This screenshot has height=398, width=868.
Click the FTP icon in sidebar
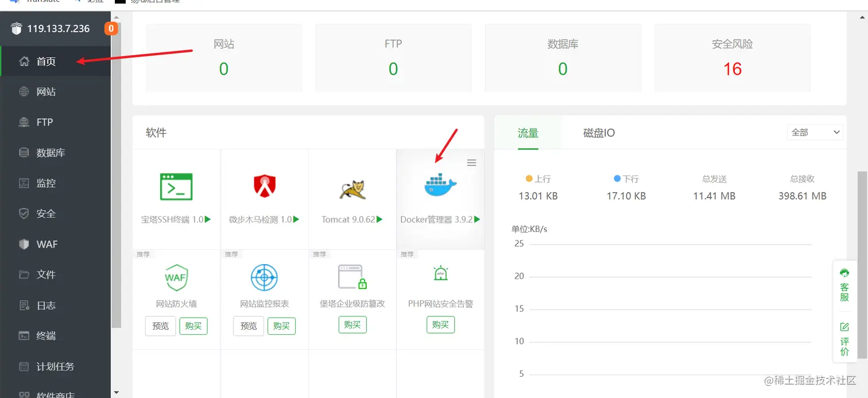coord(24,122)
